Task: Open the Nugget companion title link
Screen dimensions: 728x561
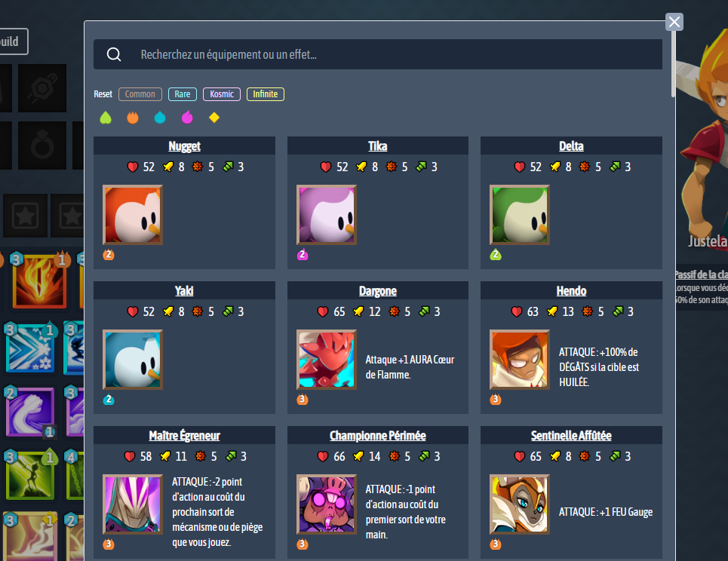Action: [x=184, y=146]
